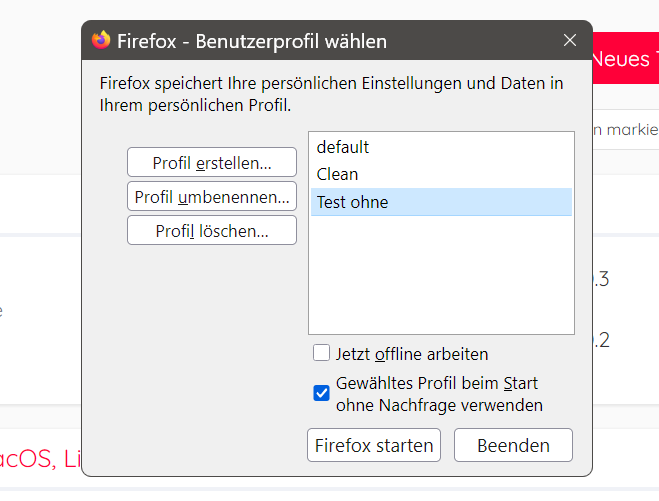This screenshot has width=659, height=501.
Task: Open the red 'acOS, Li' link at bottom left
Action: [40, 460]
